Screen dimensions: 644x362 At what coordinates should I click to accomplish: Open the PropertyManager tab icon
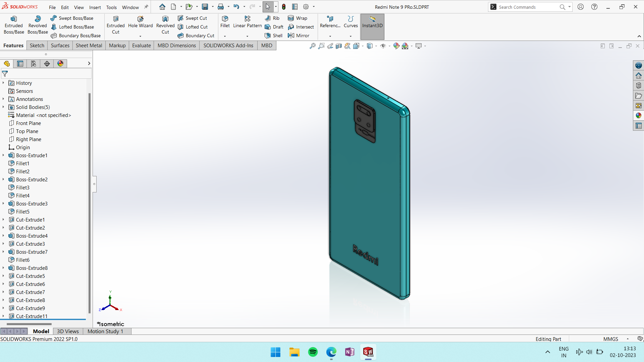(x=20, y=64)
